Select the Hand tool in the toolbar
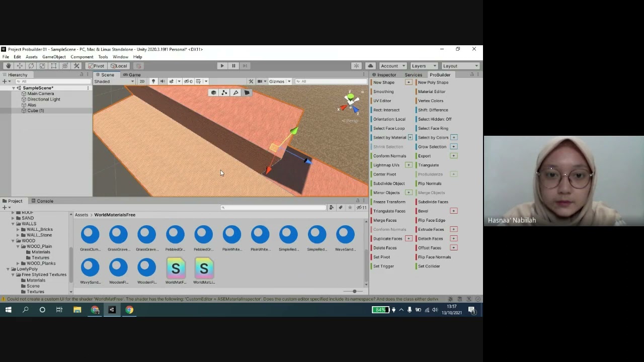The width and height of the screenshot is (644, 362). tap(8, 66)
